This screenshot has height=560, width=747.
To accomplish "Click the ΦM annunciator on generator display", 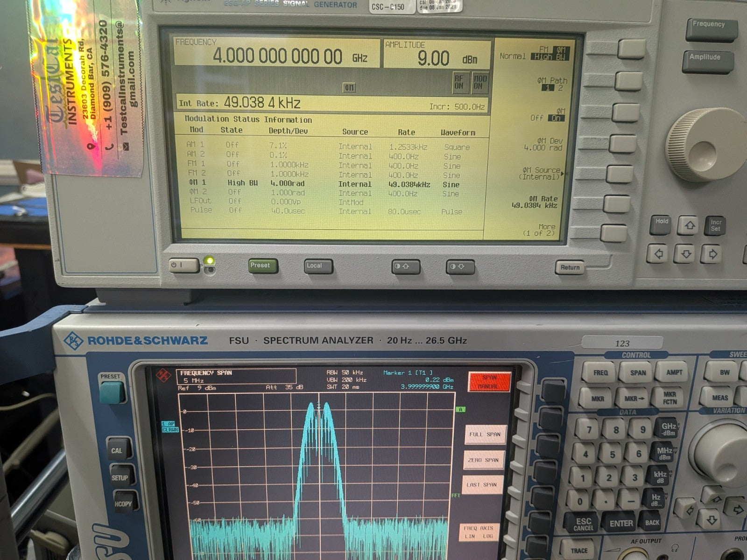I will pyautogui.click(x=349, y=87).
